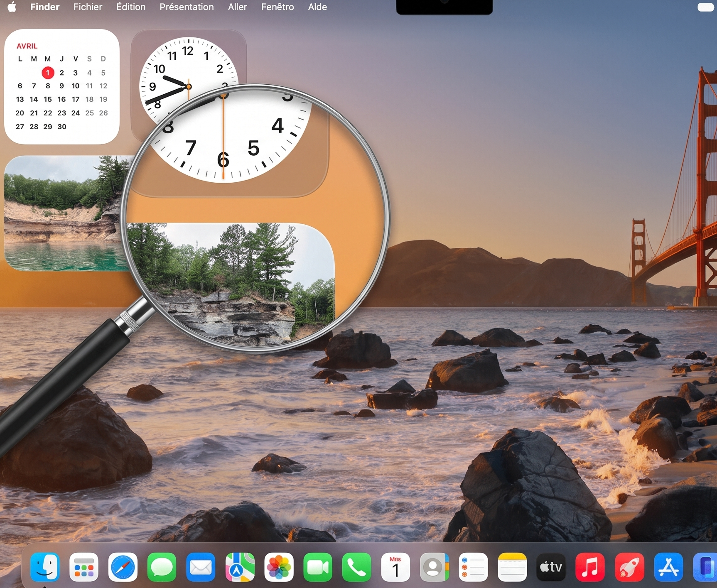Open Photos flower icon in the Dock
This screenshot has height=588, width=717.
click(279, 567)
